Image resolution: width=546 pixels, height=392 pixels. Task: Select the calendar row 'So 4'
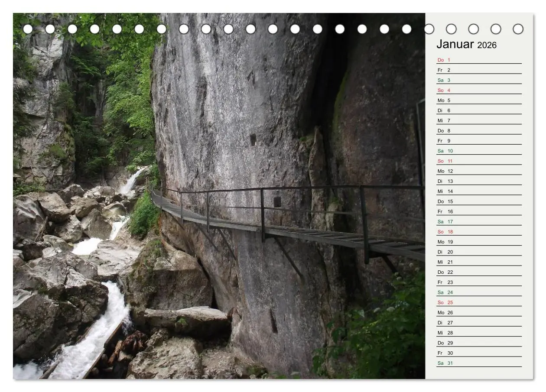coord(479,90)
